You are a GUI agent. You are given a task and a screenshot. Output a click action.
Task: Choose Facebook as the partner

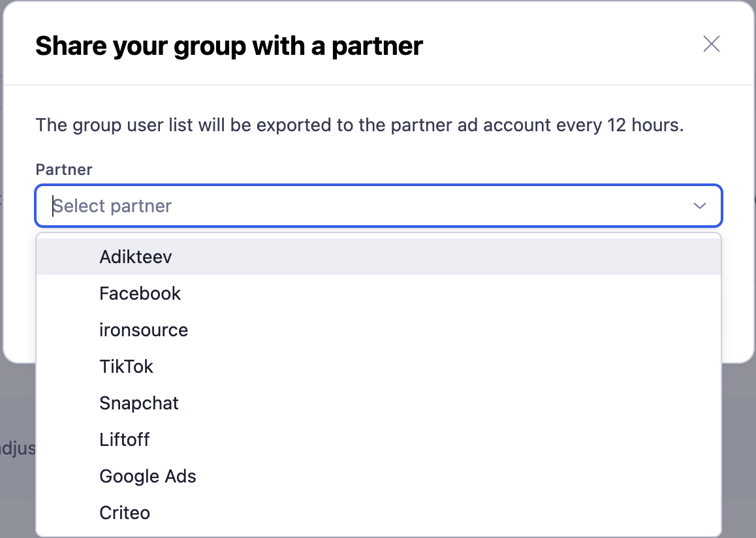(140, 293)
